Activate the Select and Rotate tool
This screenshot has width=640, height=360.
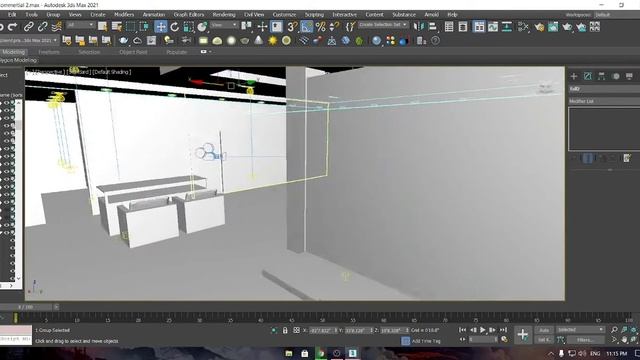175,27
